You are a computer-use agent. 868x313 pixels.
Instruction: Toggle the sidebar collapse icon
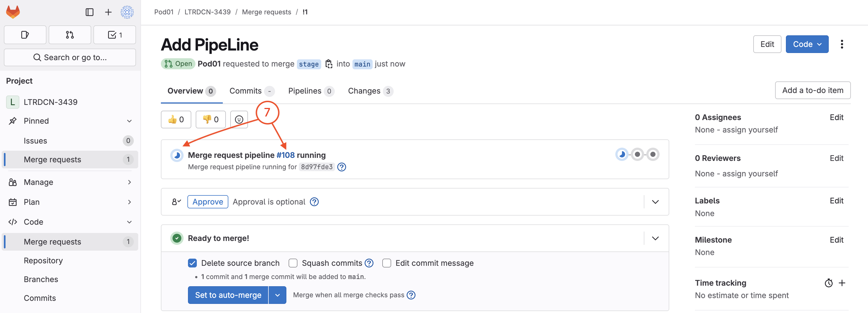(x=89, y=12)
